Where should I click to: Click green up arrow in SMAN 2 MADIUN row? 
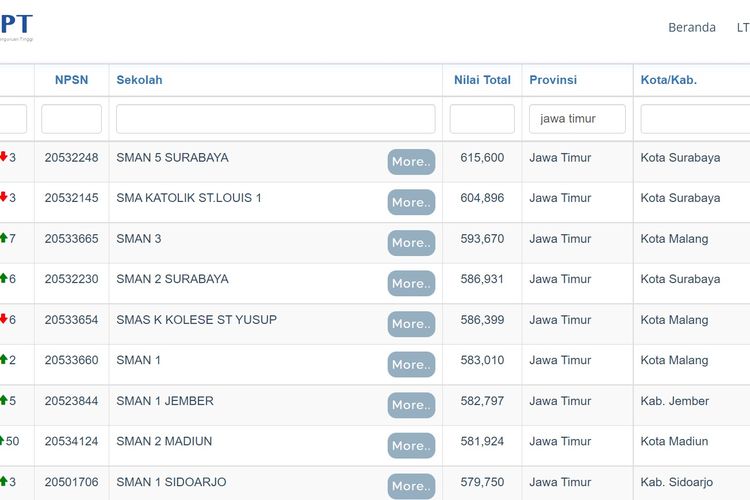(x=3, y=441)
